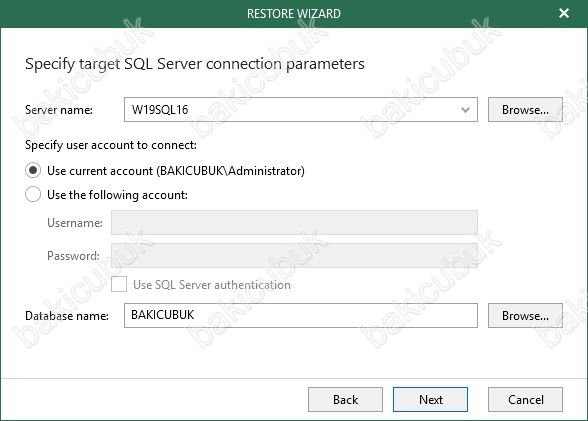Browse for a database name
The image size is (588, 421).
[x=525, y=316]
